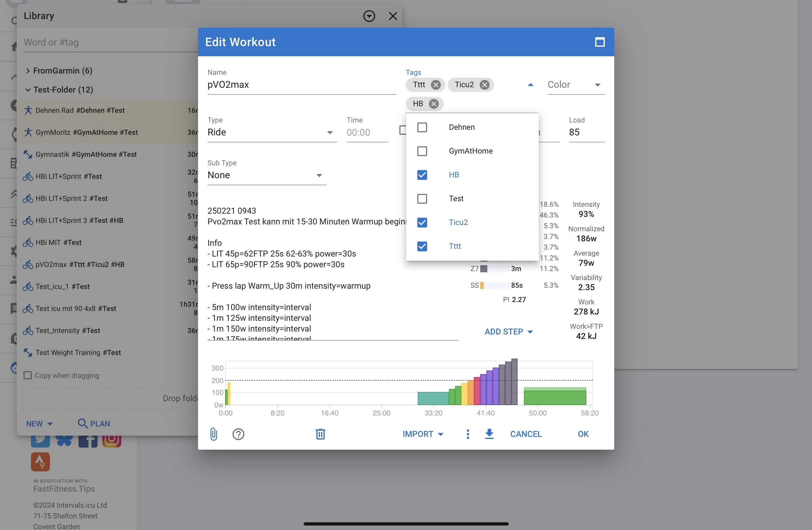Uncheck the HB tag checkbox
The height and width of the screenshot is (530, 812).
point(422,175)
